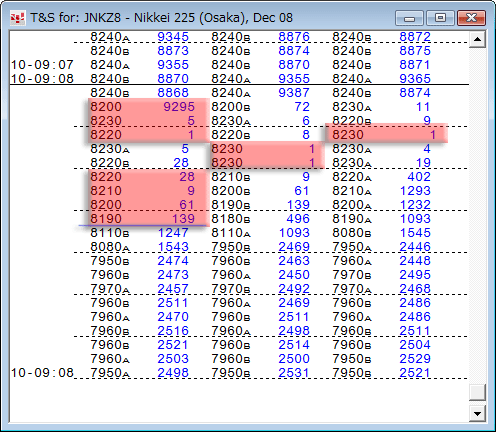Image resolution: width=496 pixels, height=432 pixels.
Task: Select volume value 2470
Action: pos(173,317)
